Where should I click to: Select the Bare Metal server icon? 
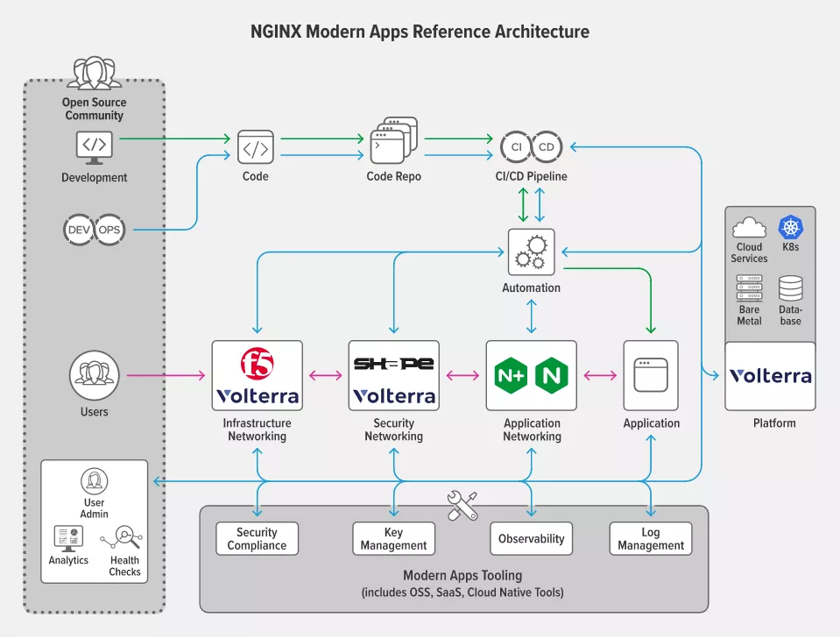pyautogui.click(x=750, y=288)
